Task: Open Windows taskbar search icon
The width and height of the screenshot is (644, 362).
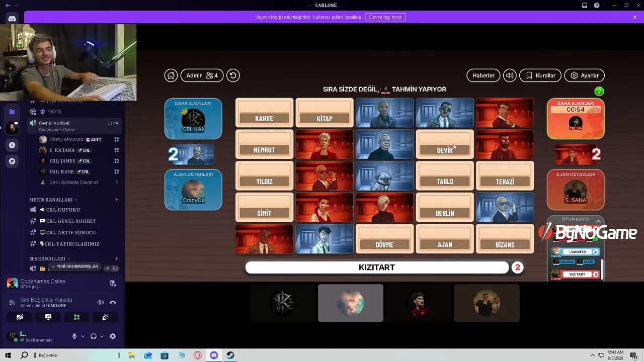Action: click(24, 355)
